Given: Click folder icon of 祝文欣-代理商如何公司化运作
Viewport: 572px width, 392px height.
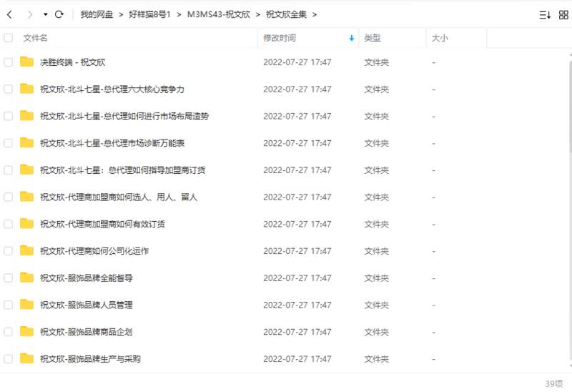Looking at the screenshot, I should (27, 251).
